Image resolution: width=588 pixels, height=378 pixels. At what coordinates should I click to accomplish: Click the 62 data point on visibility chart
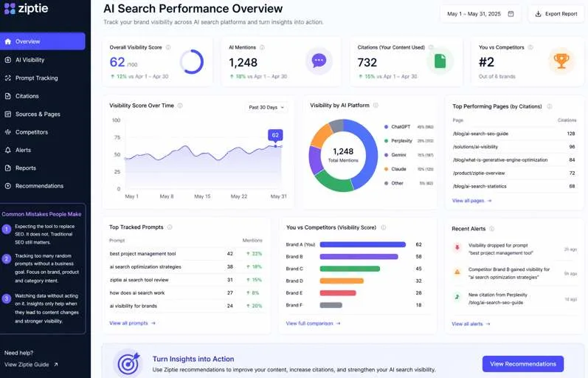tap(276, 146)
